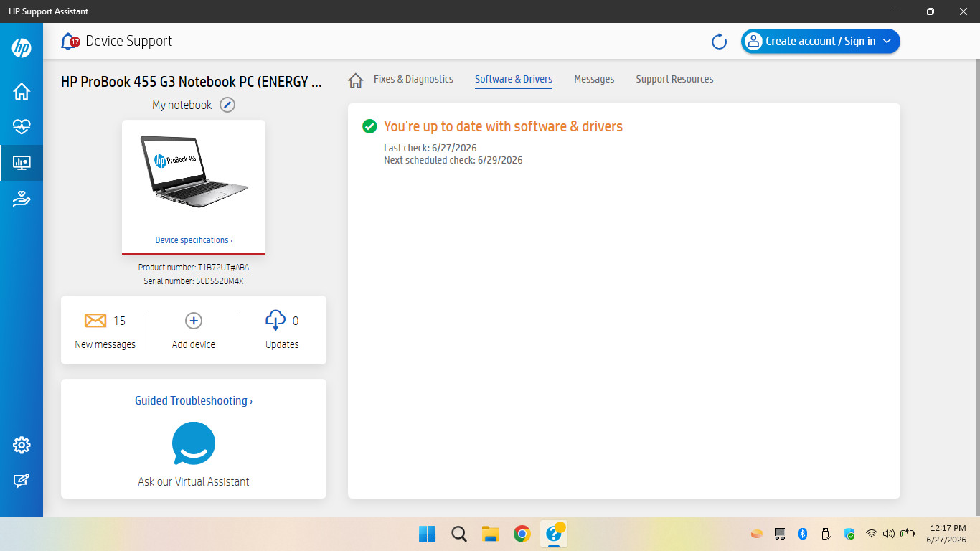
Task: Open the hand-with-heart support sidebar icon
Action: pos(22,199)
